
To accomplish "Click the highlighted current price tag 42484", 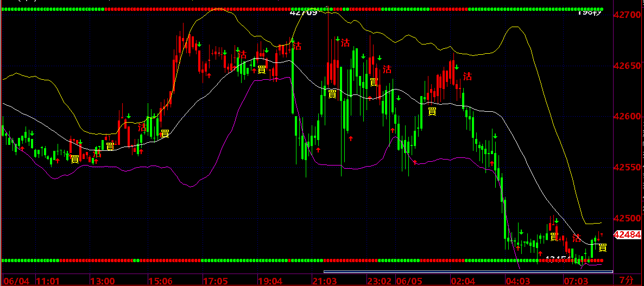I will click(x=627, y=235).
